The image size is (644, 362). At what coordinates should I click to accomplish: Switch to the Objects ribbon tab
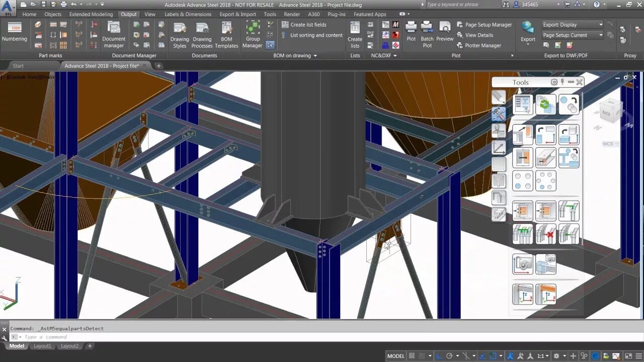coord(53,14)
